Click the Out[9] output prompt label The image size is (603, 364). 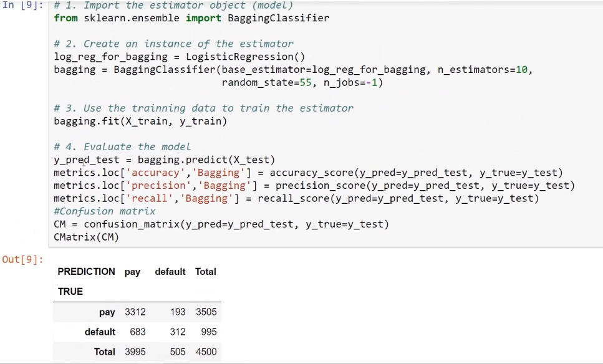tap(22, 259)
